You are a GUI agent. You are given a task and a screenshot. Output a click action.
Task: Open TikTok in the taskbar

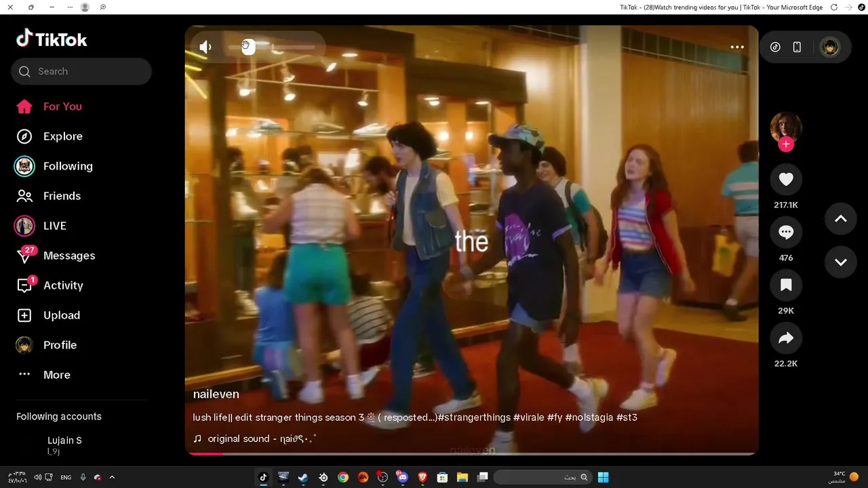click(264, 477)
